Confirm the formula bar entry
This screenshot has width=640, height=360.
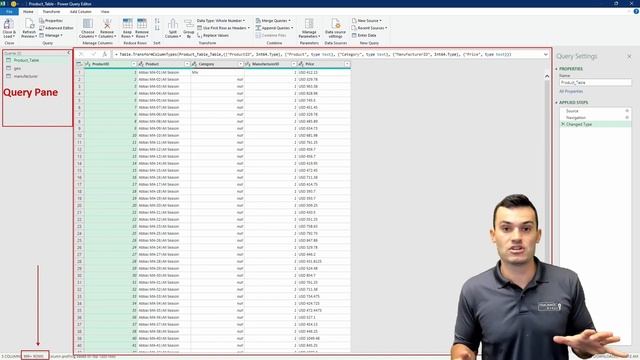point(93,54)
